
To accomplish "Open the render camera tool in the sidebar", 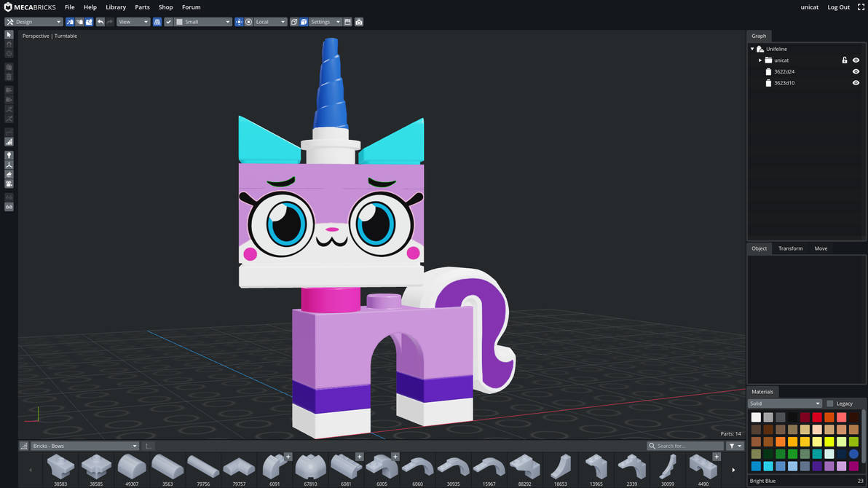I will pos(9,184).
